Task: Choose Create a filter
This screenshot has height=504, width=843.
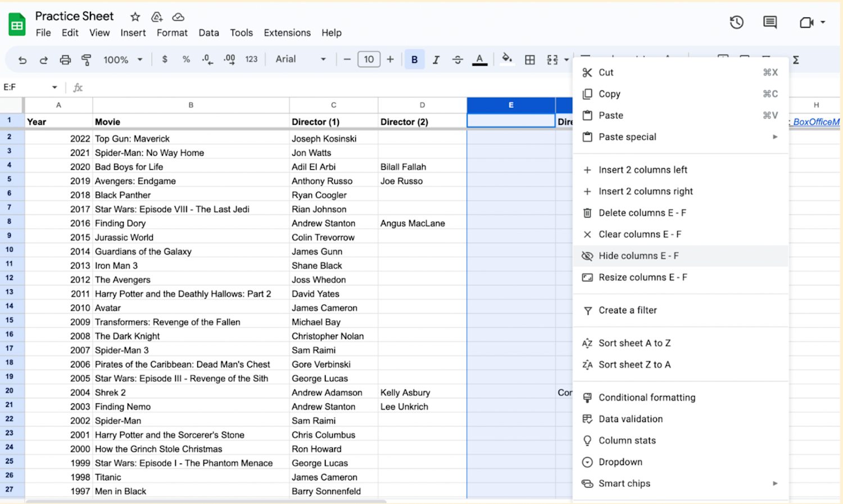Action: (x=681, y=310)
